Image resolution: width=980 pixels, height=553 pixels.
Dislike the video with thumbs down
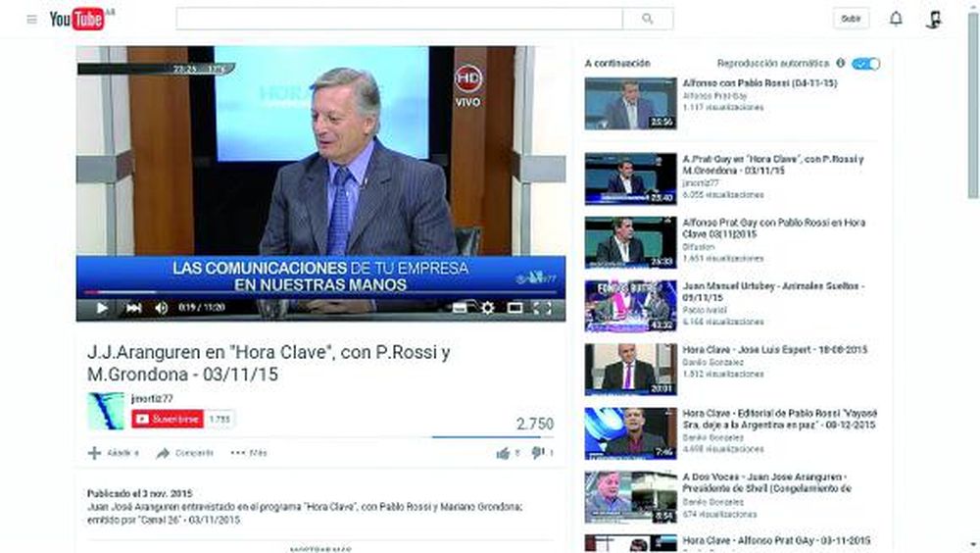point(537,453)
